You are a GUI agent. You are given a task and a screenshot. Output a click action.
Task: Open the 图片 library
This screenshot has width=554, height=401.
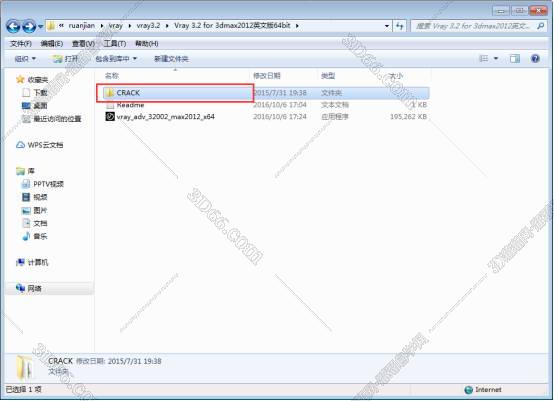[35, 211]
